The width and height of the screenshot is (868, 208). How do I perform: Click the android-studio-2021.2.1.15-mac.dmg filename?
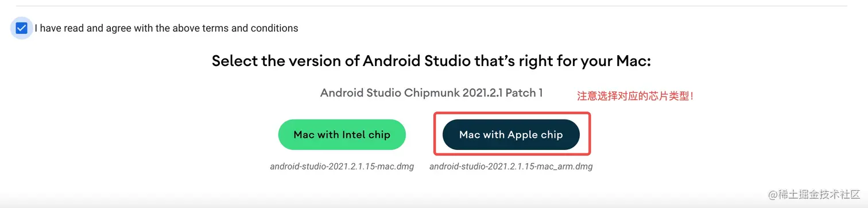pos(342,167)
